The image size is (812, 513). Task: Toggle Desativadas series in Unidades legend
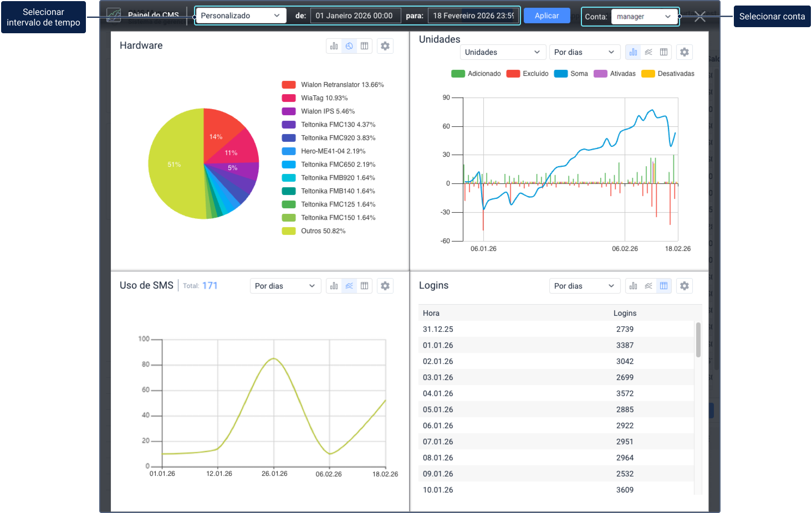pyautogui.click(x=668, y=74)
